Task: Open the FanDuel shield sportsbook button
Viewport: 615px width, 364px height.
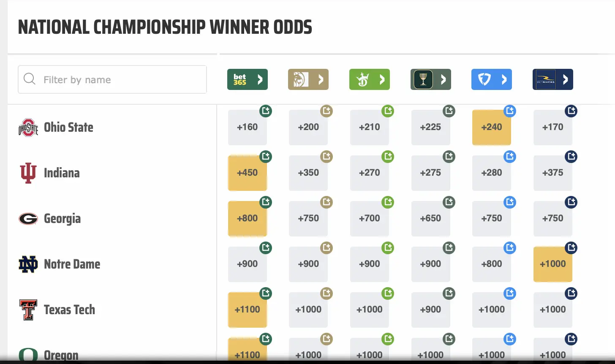Action: 491,79
